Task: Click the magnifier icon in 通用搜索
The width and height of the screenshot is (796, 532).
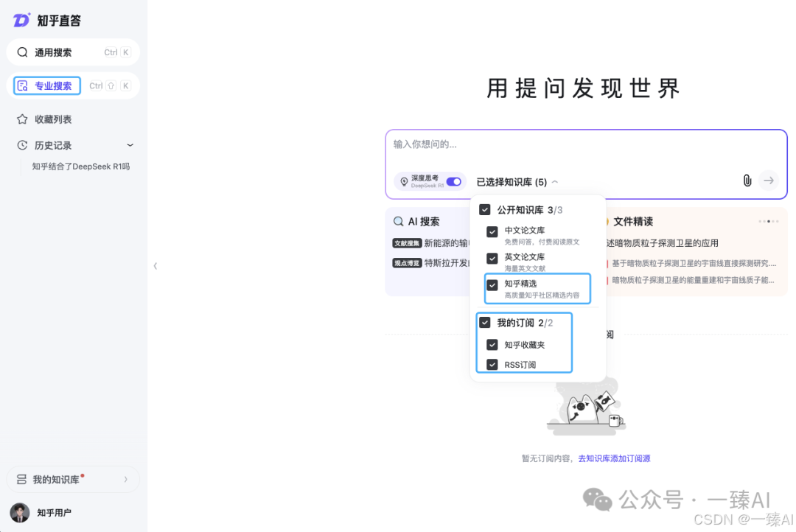Action: click(x=22, y=52)
